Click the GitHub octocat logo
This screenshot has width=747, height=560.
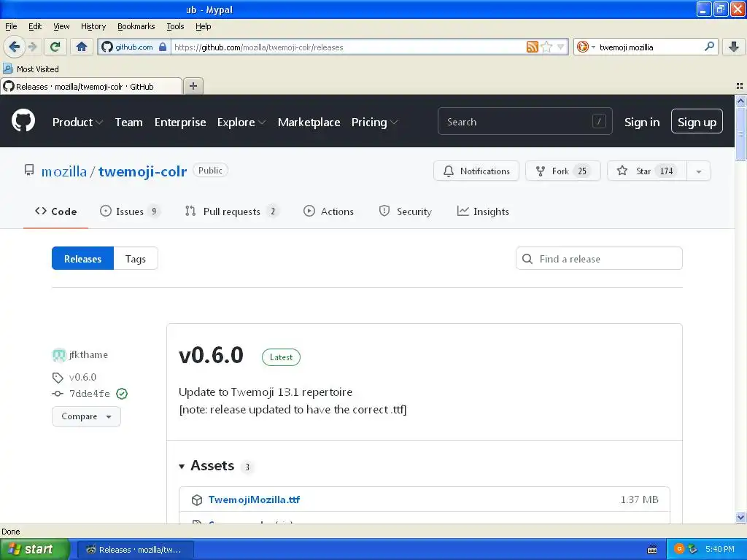pos(23,120)
